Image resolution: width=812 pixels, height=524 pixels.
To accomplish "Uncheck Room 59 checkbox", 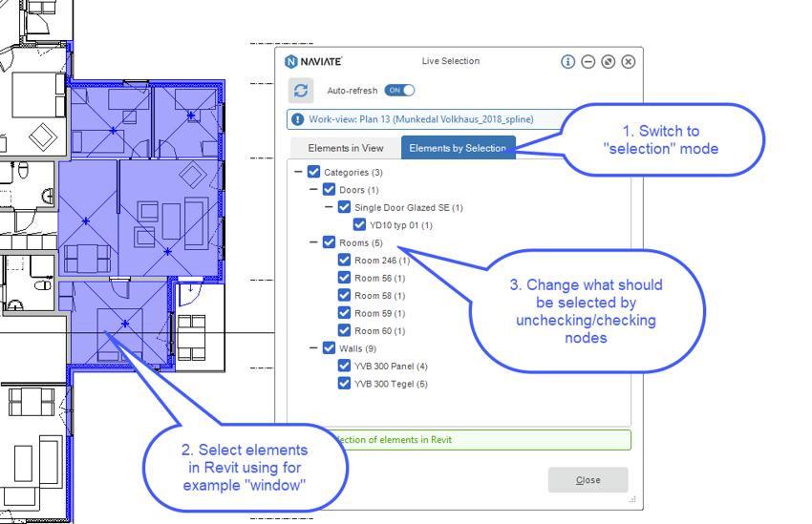I will point(344,312).
